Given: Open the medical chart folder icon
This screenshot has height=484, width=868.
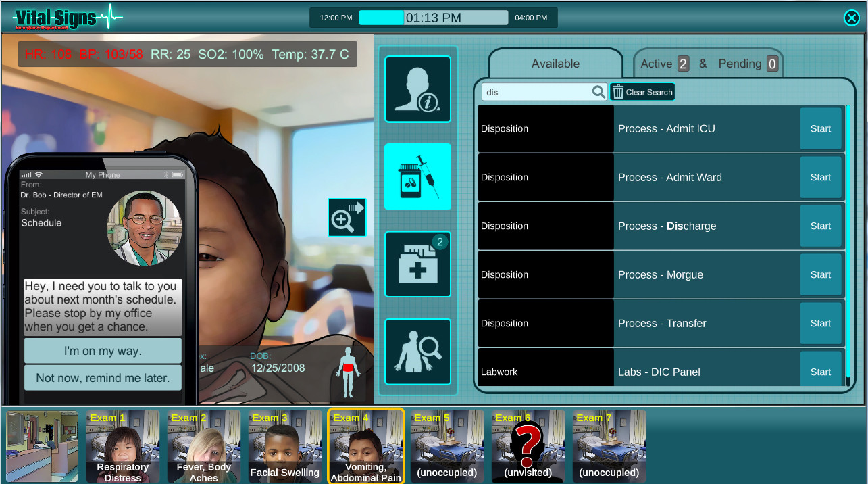Looking at the screenshot, I should (417, 264).
